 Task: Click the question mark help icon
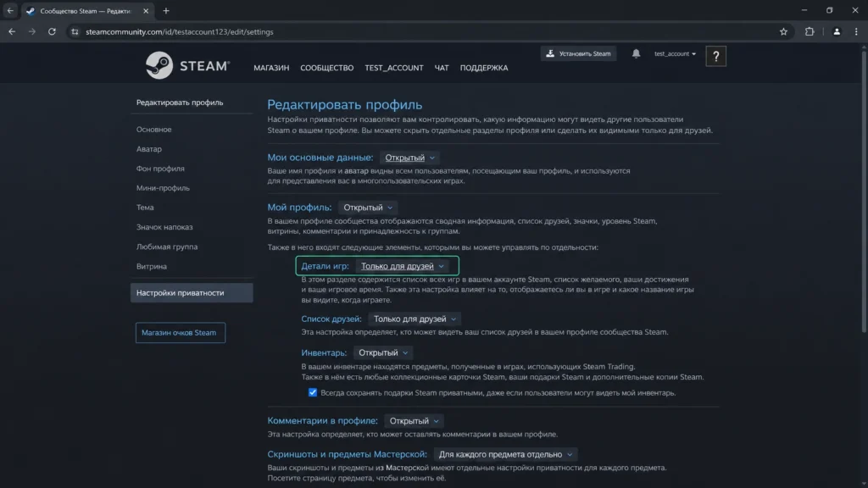coord(715,56)
